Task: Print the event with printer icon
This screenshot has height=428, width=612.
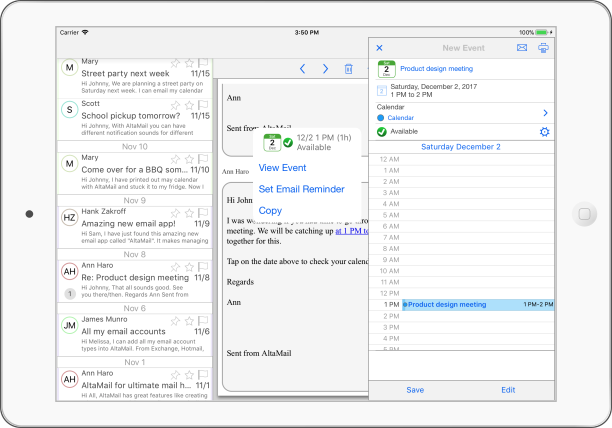Action: pyautogui.click(x=543, y=48)
